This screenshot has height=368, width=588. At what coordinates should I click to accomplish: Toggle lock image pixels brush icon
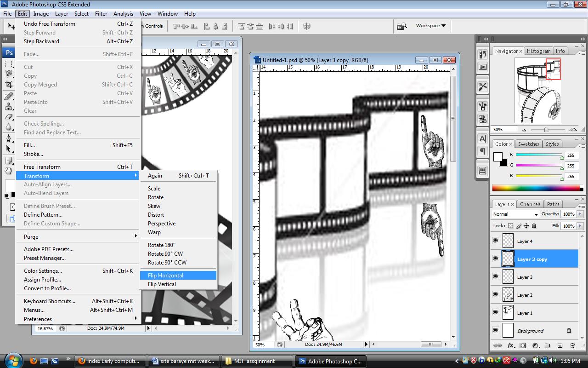[519, 226]
